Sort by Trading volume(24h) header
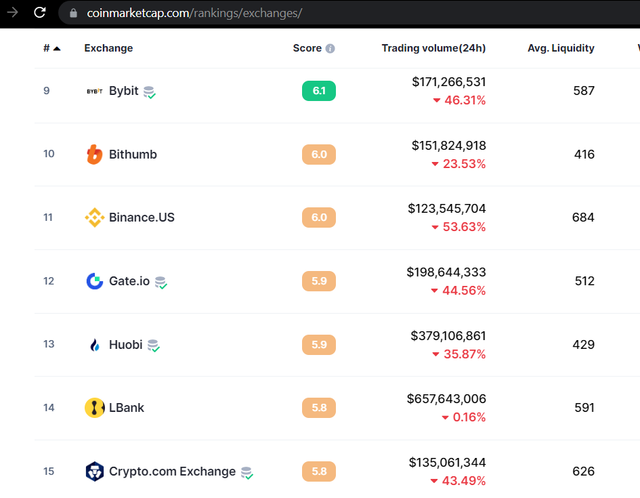Viewport: 640px width, 498px height. [433, 48]
